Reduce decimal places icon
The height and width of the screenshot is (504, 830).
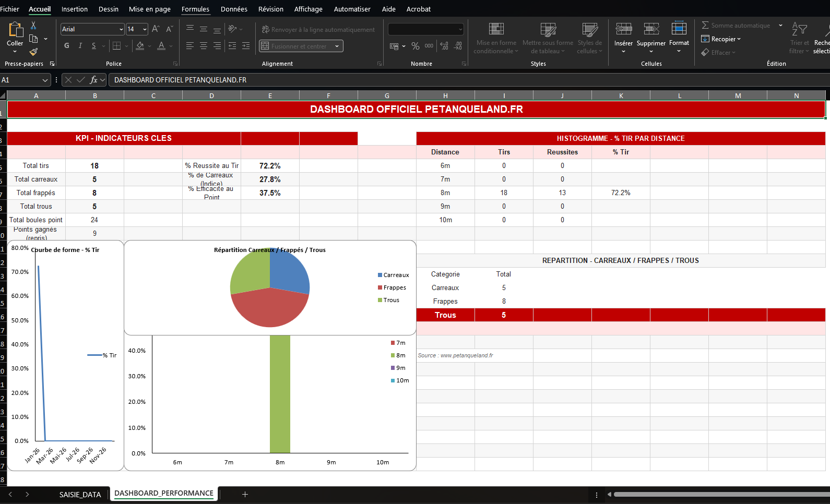[458, 46]
